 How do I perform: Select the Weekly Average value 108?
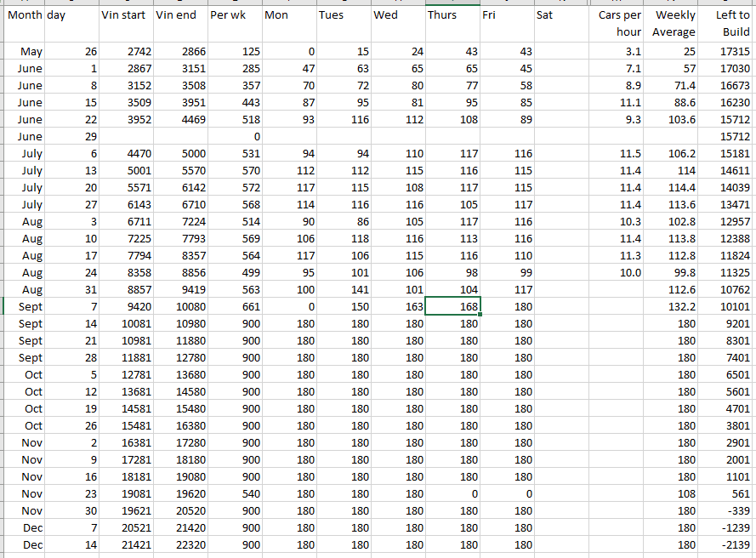tap(670, 493)
